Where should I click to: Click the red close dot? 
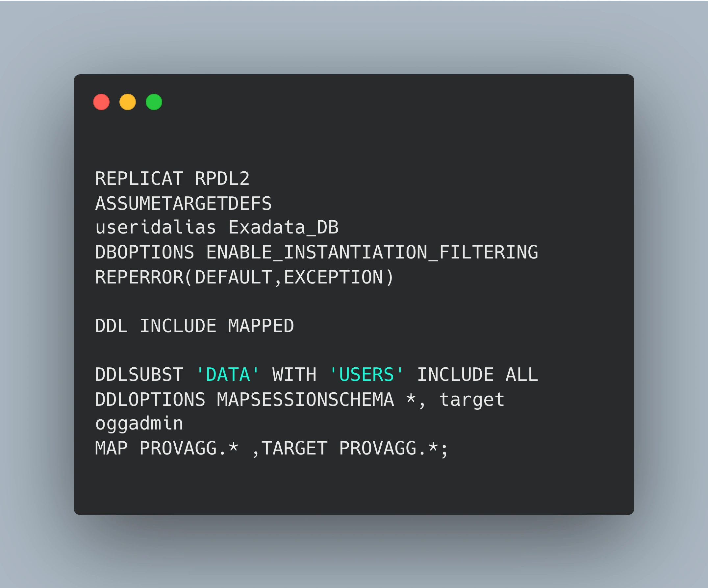coord(101,102)
